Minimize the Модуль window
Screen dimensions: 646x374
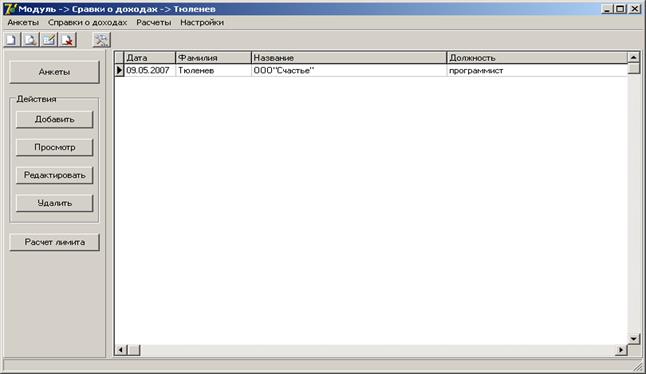[606, 9]
